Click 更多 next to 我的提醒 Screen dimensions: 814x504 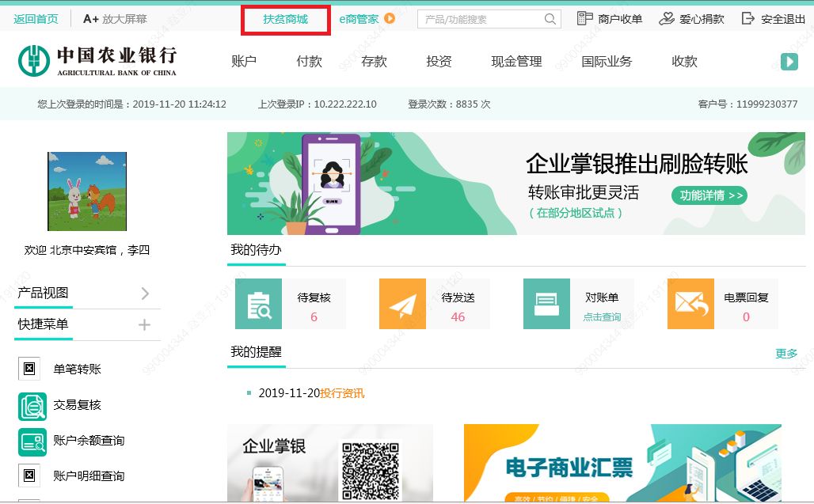click(x=786, y=354)
